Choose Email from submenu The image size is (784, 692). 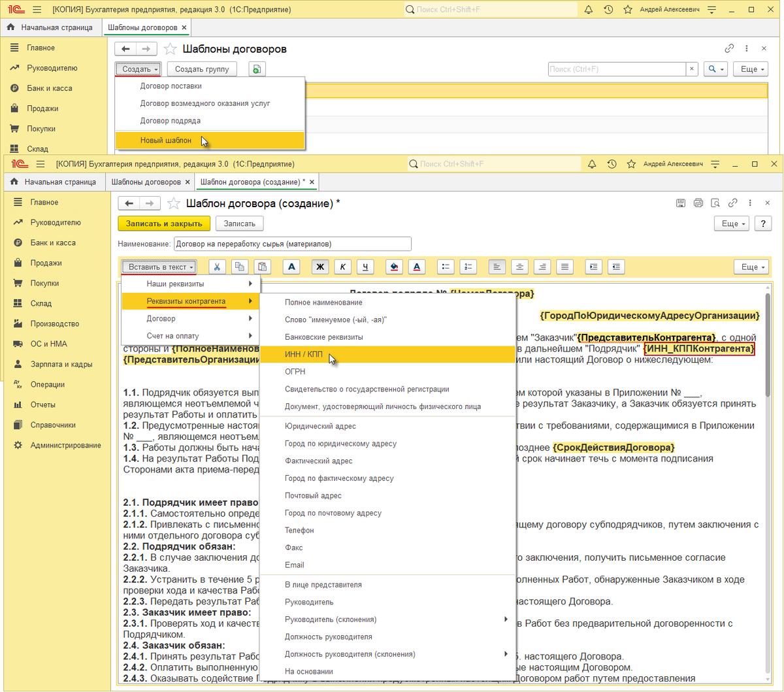[x=388, y=565]
